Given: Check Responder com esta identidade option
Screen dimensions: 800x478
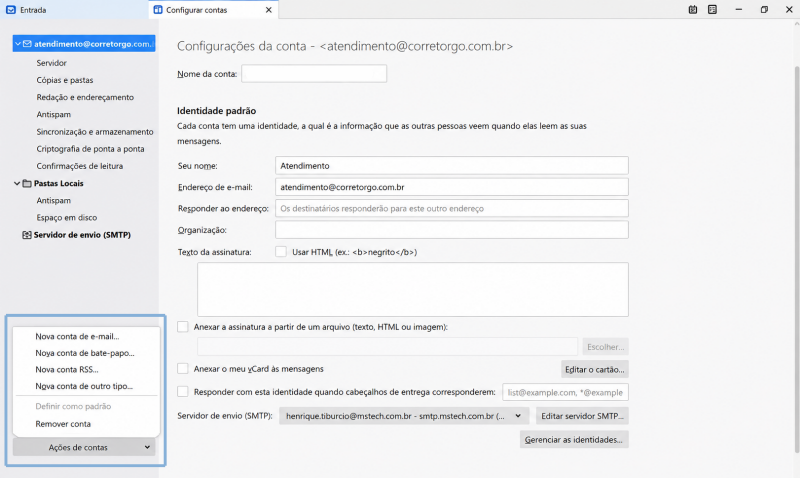Looking at the screenshot, I should [x=183, y=392].
